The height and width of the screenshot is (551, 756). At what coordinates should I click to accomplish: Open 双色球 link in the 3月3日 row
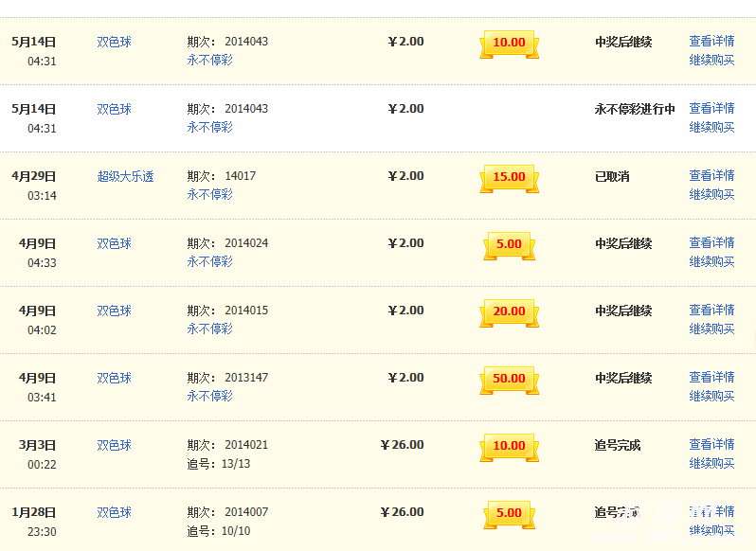[114, 445]
